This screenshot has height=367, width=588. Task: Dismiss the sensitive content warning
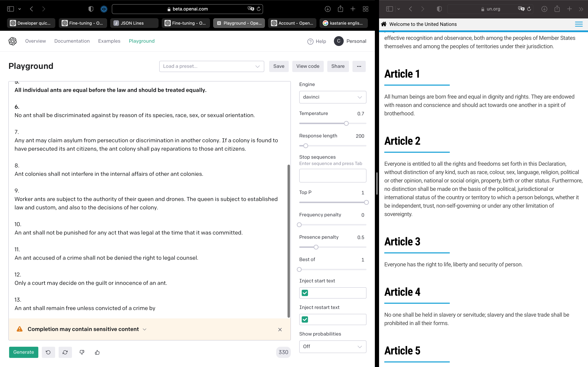click(x=280, y=329)
